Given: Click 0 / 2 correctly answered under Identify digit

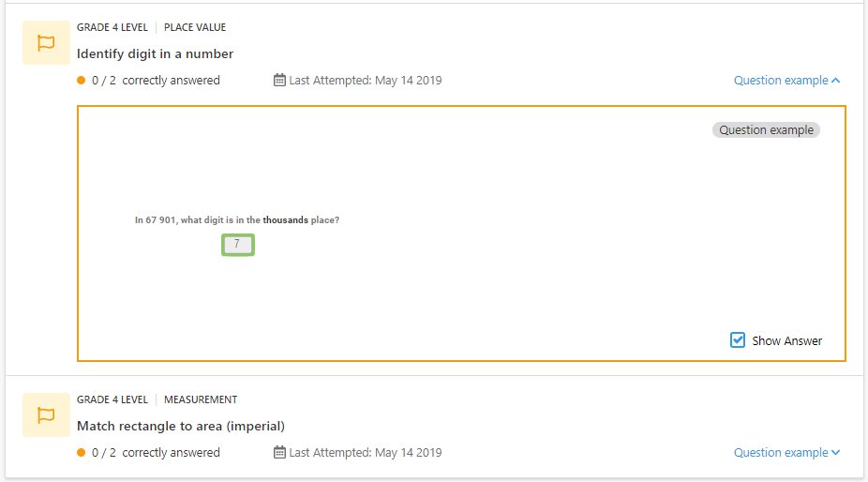Looking at the screenshot, I should pos(156,81).
